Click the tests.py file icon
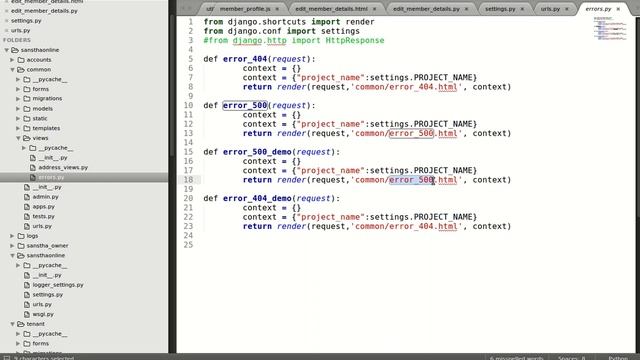This screenshot has width=640, height=360. click(27, 216)
